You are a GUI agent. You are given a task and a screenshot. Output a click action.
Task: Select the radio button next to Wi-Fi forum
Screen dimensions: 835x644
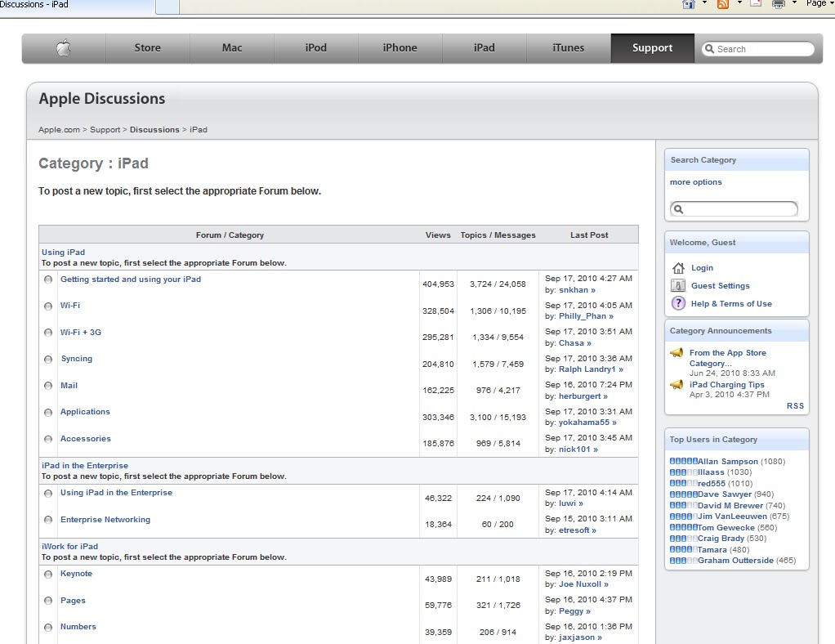[x=48, y=306]
